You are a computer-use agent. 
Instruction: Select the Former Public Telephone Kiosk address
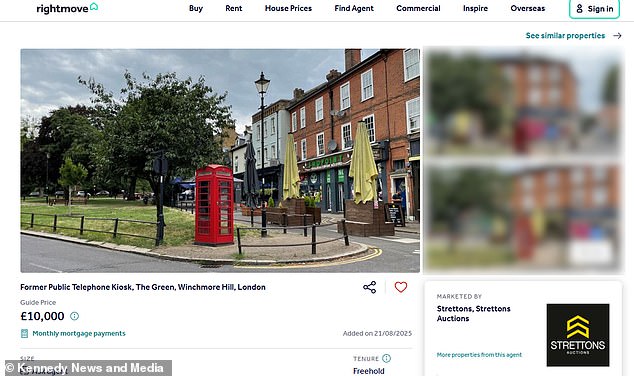tap(143, 287)
